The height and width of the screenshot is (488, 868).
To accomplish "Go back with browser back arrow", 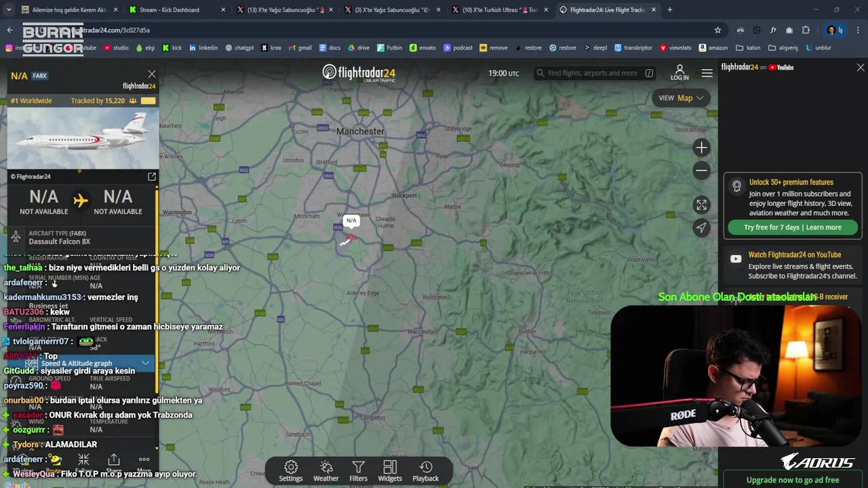I will 9,30.
